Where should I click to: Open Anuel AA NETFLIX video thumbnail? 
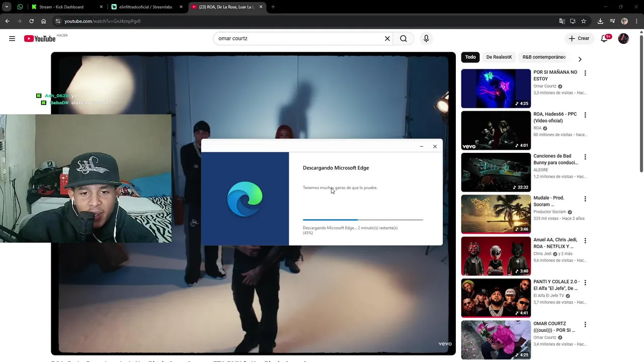click(x=496, y=256)
